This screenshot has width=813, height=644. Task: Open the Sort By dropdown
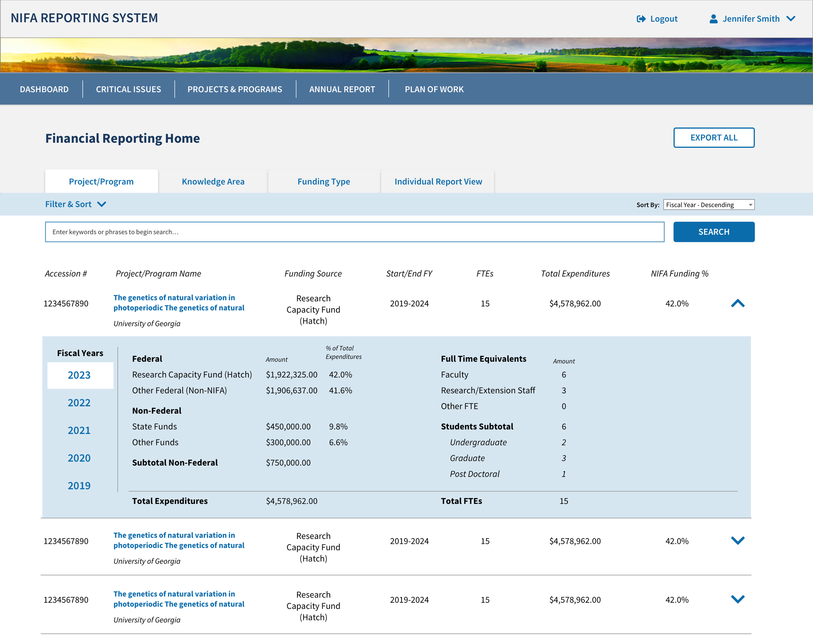click(x=708, y=205)
